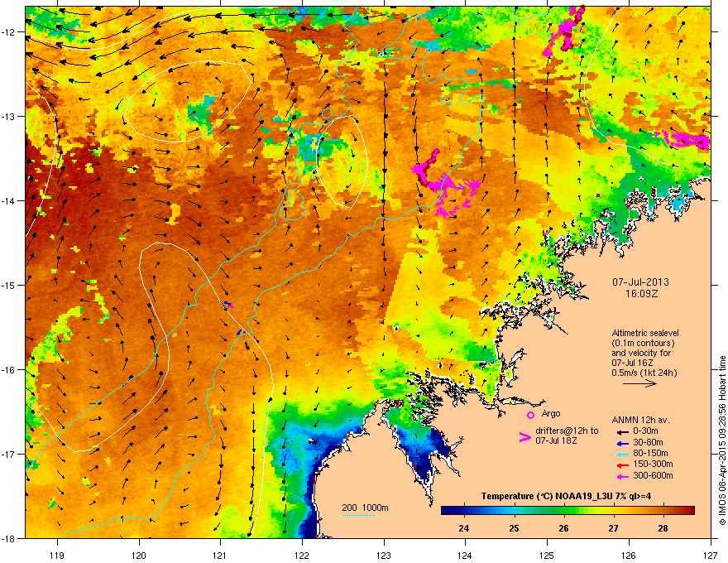Image resolution: width=728 pixels, height=563 pixels.
Task: Click the magenta drifter track at top of map
Action: [x=563, y=30]
